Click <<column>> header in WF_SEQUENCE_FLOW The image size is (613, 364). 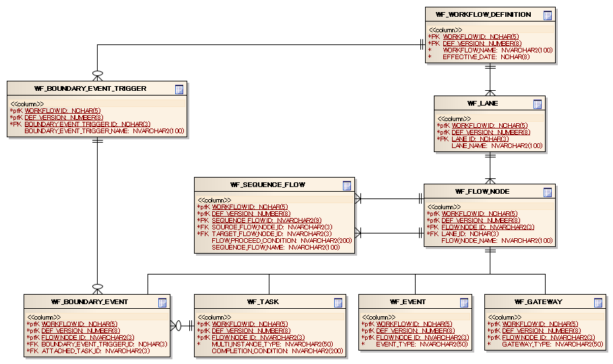[x=214, y=200]
